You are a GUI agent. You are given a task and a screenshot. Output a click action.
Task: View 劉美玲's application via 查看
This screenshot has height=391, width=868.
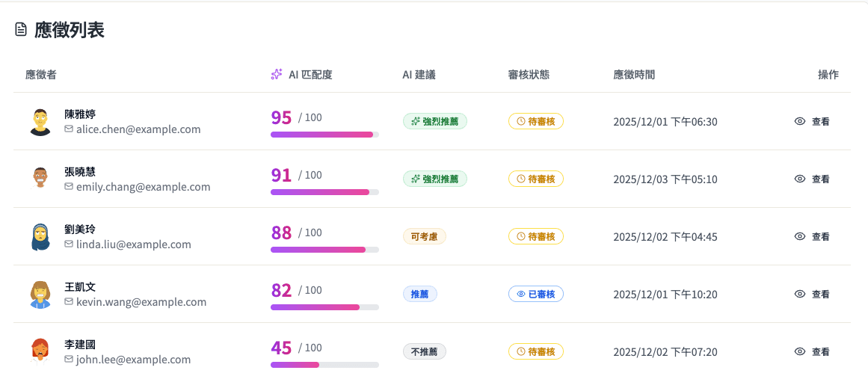[x=812, y=236]
